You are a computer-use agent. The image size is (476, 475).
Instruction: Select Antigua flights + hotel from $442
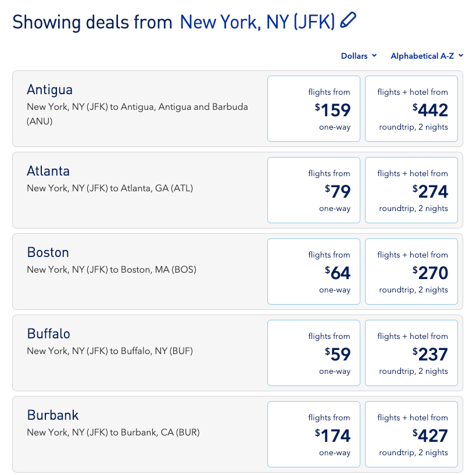point(411,109)
